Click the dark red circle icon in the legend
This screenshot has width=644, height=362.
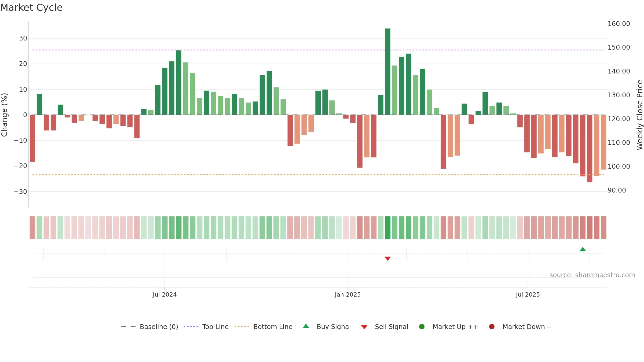click(x=492, y=327)
